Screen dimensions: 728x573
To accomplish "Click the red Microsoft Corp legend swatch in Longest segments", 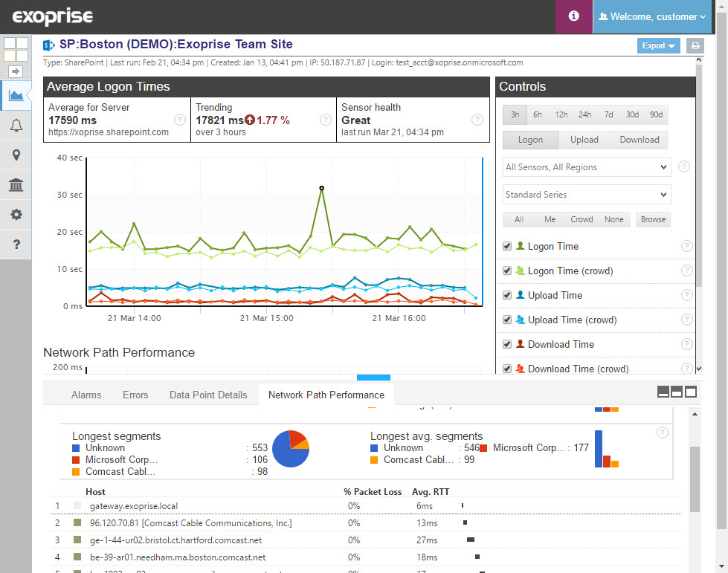I will [76, 460].
